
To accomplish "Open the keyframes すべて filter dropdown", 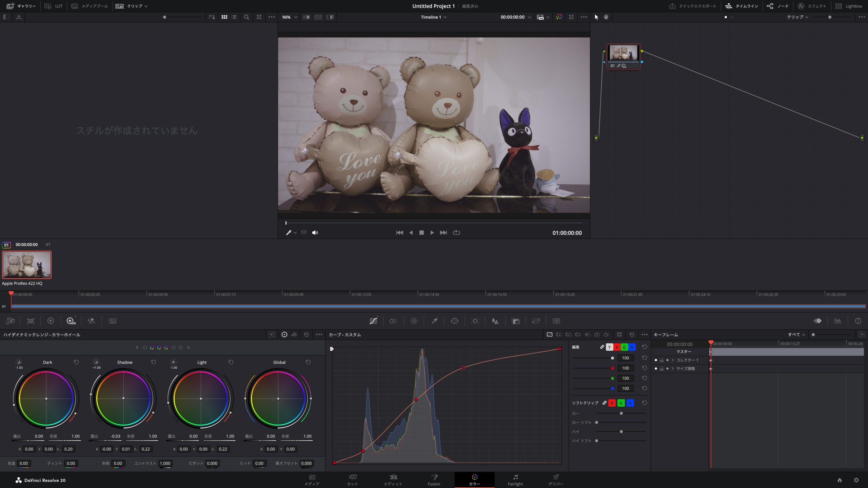I will (796, 334).
